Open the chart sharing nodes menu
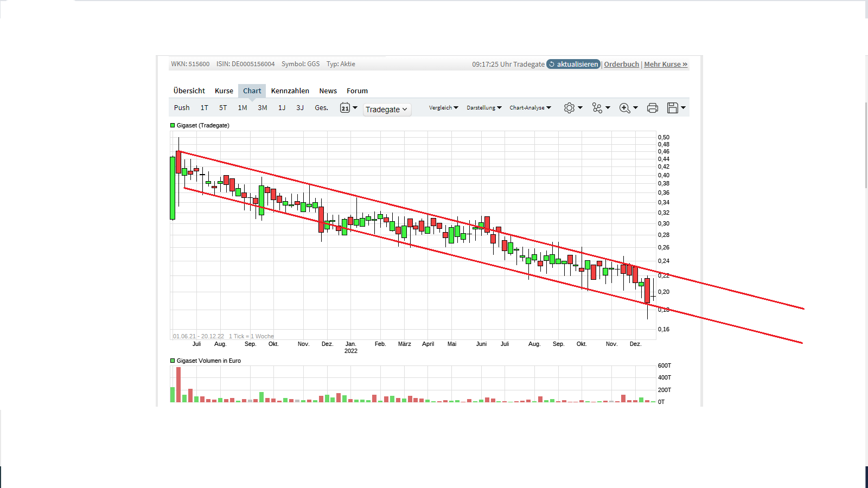Viewport: 868px width, 488px height. [597, 108]
